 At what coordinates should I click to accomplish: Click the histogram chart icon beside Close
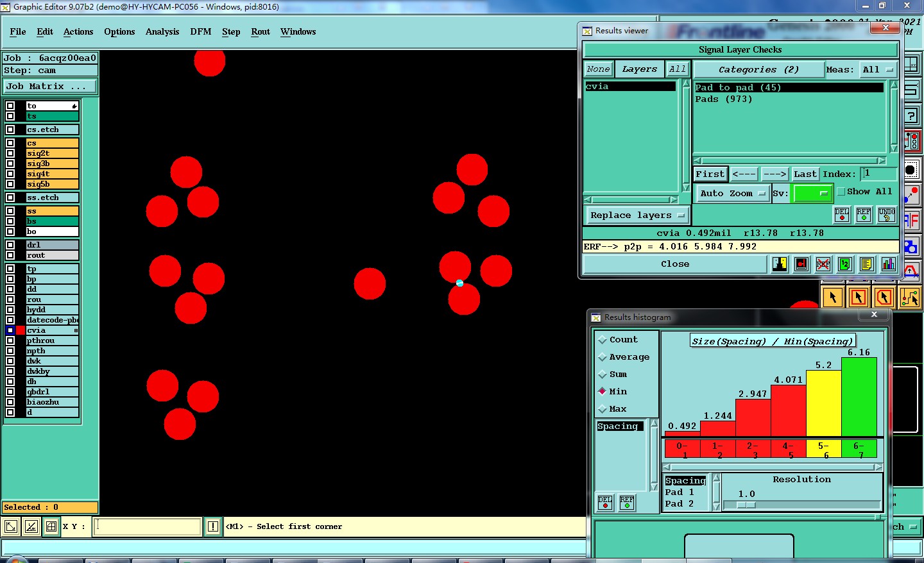pyautogui.click(x=889, y=264)
